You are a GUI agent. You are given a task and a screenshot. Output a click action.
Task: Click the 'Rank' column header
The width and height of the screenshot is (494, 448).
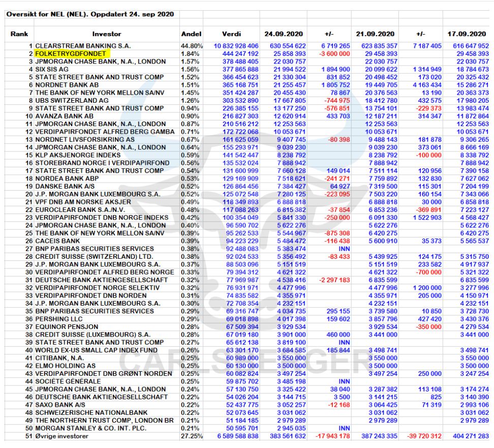[x=19, y=34]
